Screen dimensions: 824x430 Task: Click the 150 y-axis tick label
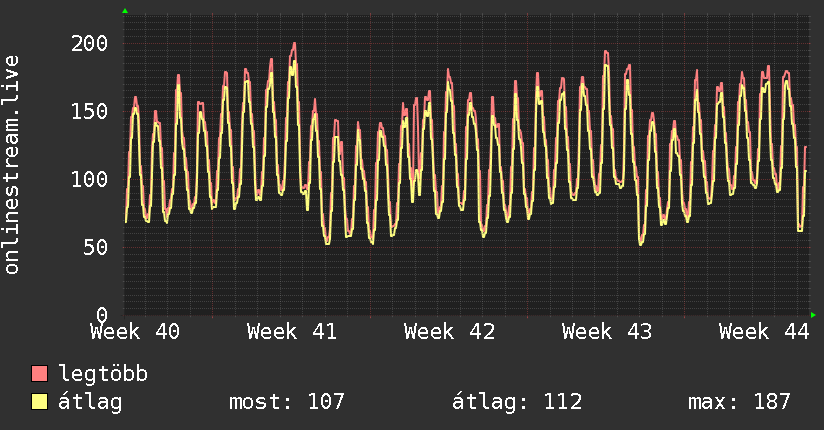[89, 111]
